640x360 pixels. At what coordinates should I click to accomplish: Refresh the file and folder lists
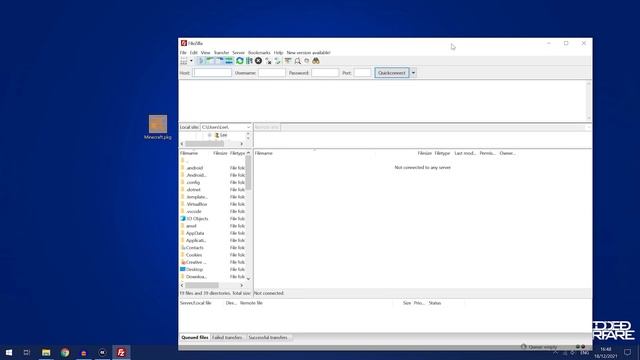[240, 61]
